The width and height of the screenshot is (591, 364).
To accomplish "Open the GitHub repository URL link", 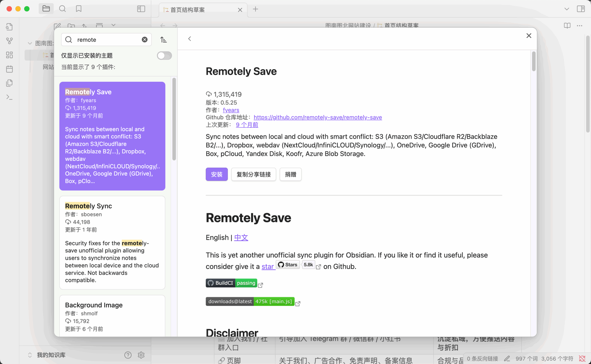I will (318, 117).
